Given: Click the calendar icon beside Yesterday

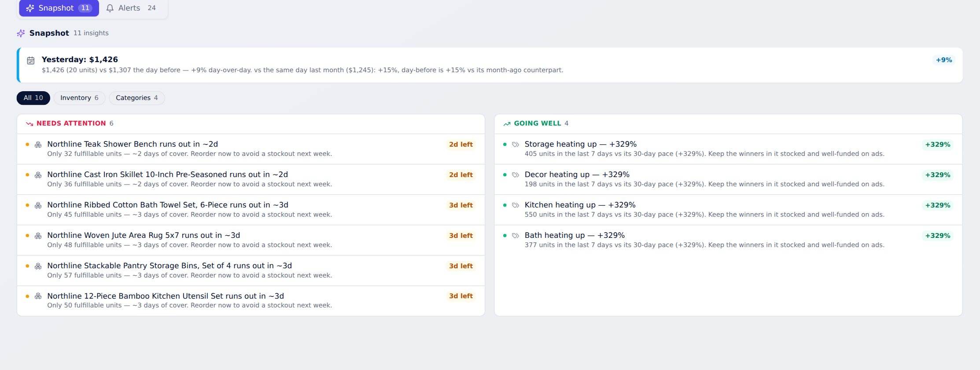Looking at the screenshot, I should click(x=31, y=60).
